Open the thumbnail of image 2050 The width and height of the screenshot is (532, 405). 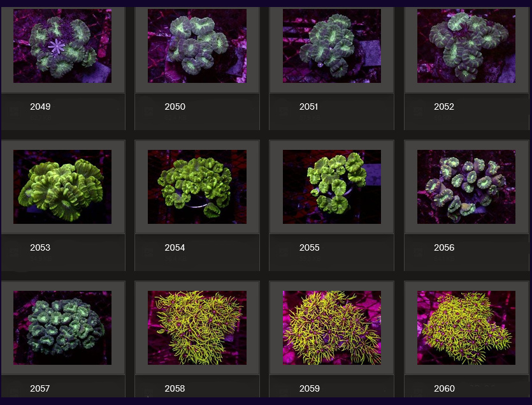pyautogui.click(x=197, y=46)
